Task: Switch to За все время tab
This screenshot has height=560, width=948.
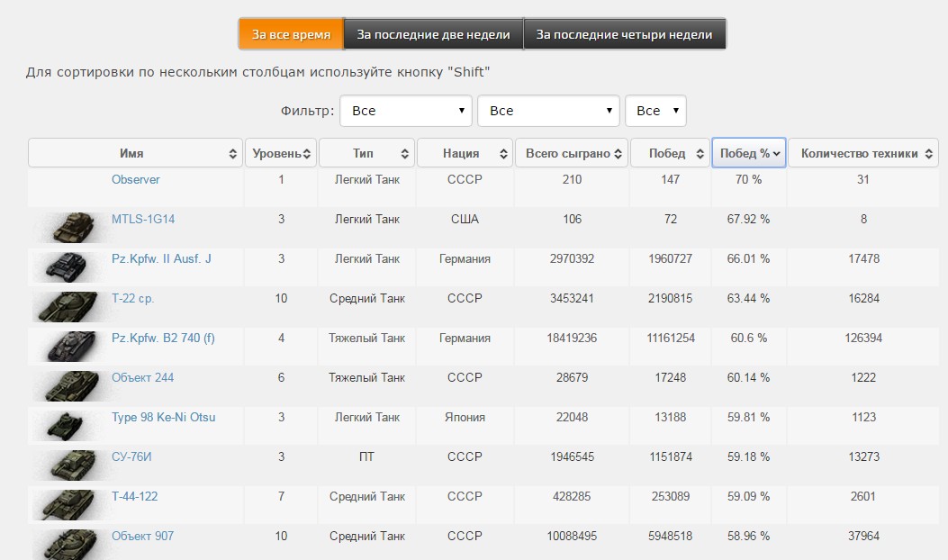Action: [x=292, y=34]
